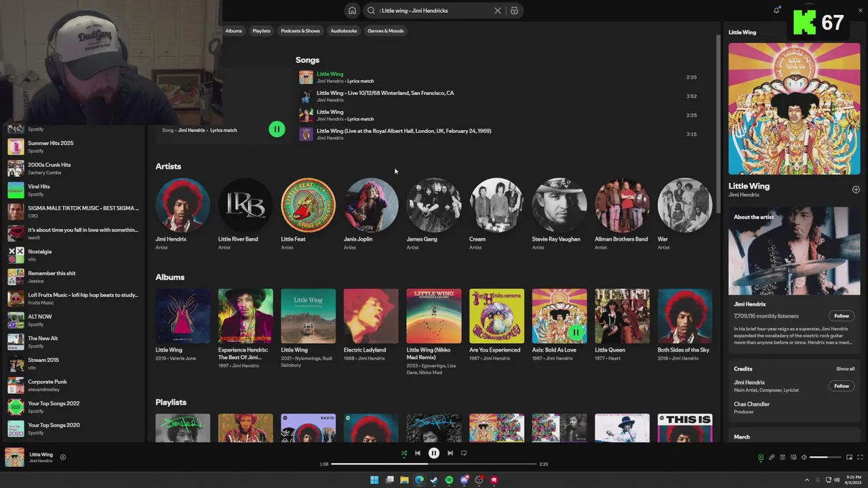Select the Albums filter tab

[233, 30]
